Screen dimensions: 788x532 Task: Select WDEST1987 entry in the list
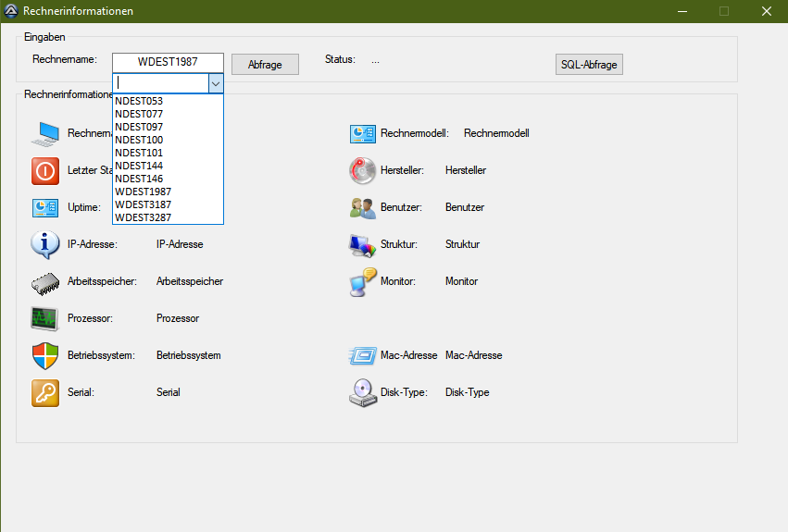143,192
